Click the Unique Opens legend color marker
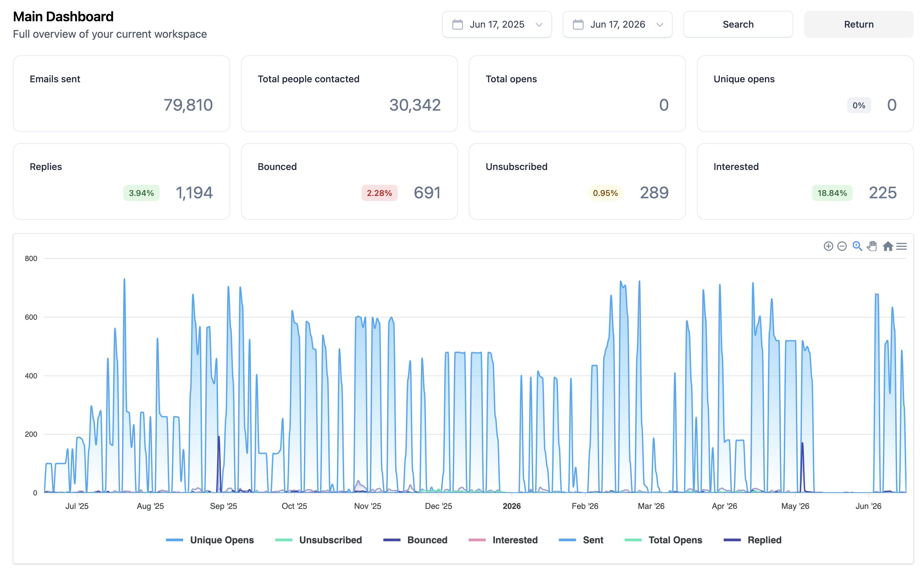Image resolution: width=924 pixels, height=576 pixels. 174,540
